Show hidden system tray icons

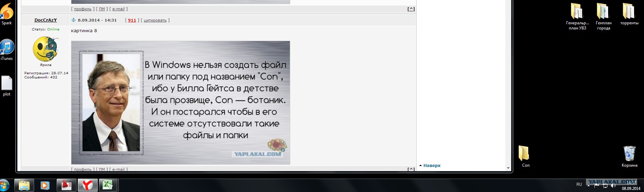[x=588, y=185]
